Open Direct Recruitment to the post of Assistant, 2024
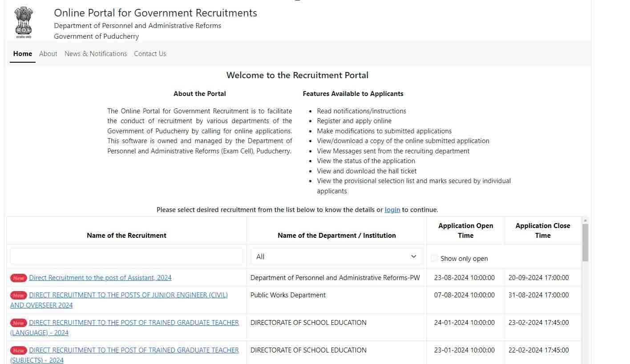The height and width of the screenshot is (364, 630). pyautogui.click(x=100, y=278)
